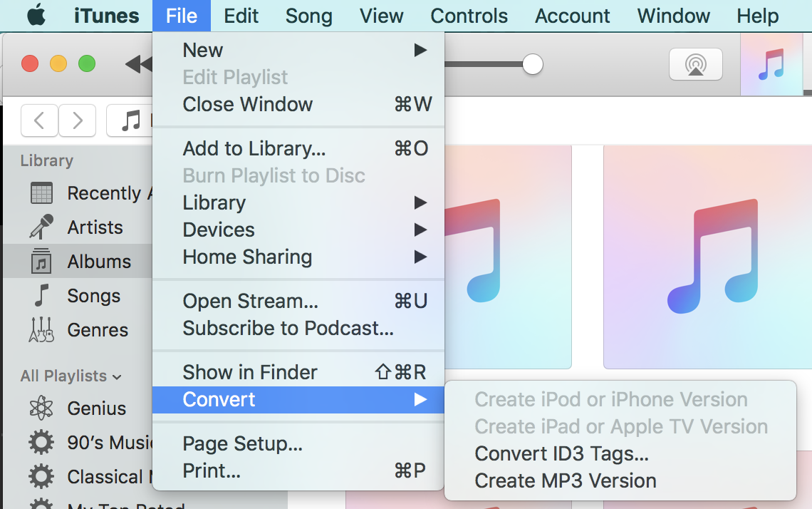Go forward with the right chevron button
This screenshot has height=509, width=812.
tap(77, 120)
